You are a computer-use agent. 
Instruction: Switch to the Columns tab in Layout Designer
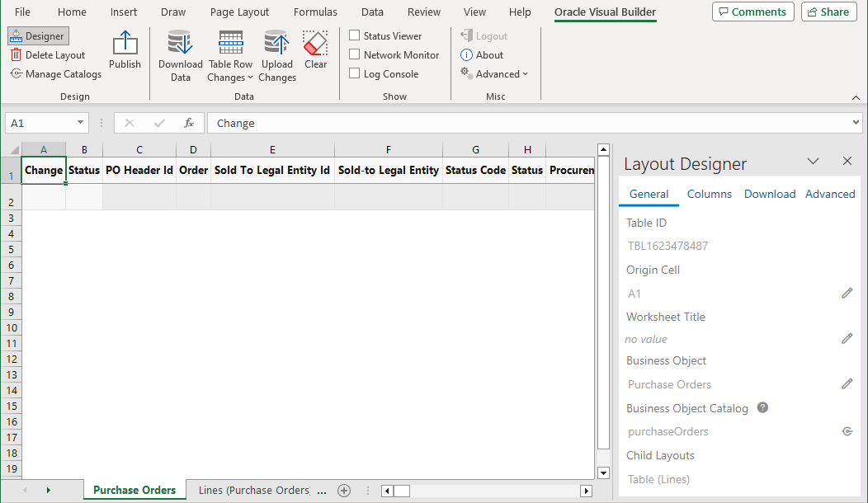710,194
